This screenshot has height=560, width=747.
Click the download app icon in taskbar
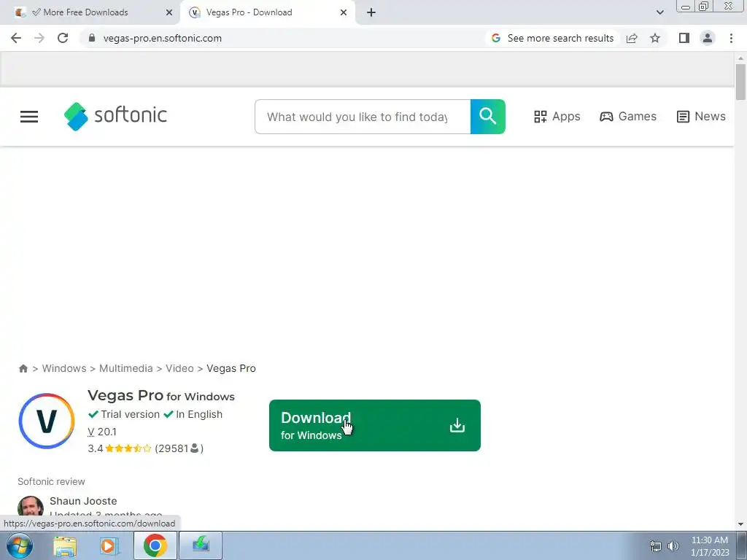[201, 545]
